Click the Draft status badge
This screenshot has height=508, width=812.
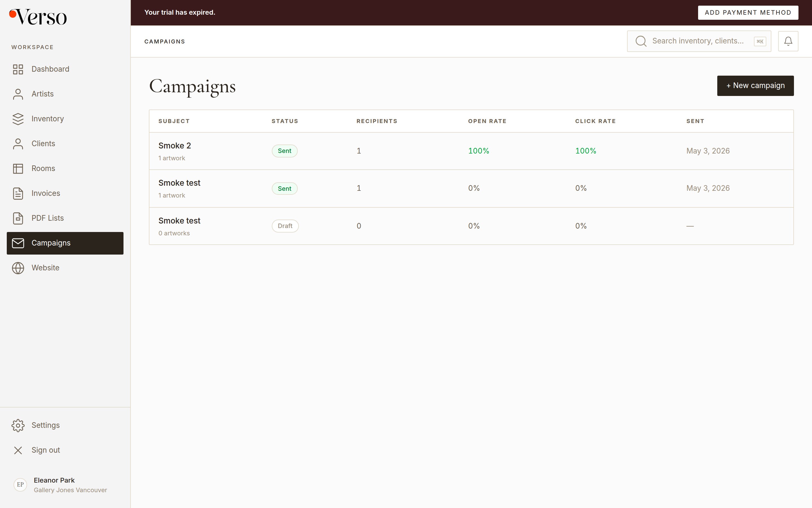(285, 226)
